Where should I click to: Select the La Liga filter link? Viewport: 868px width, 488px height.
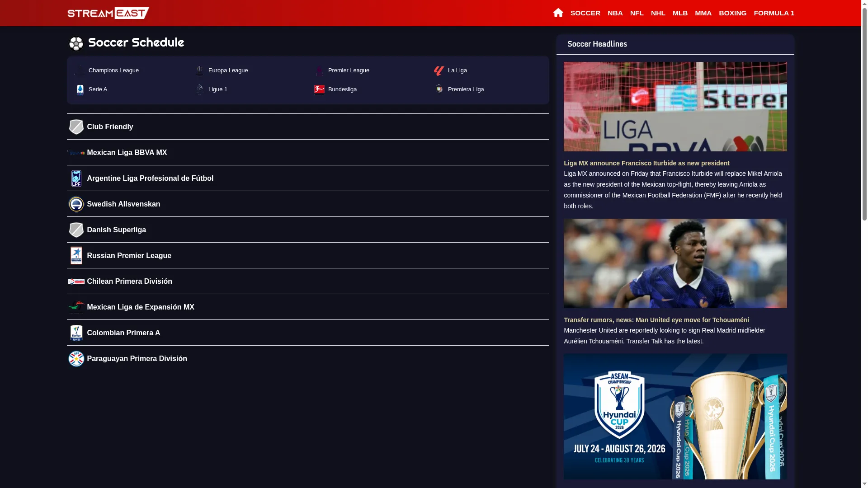(457, 70)
